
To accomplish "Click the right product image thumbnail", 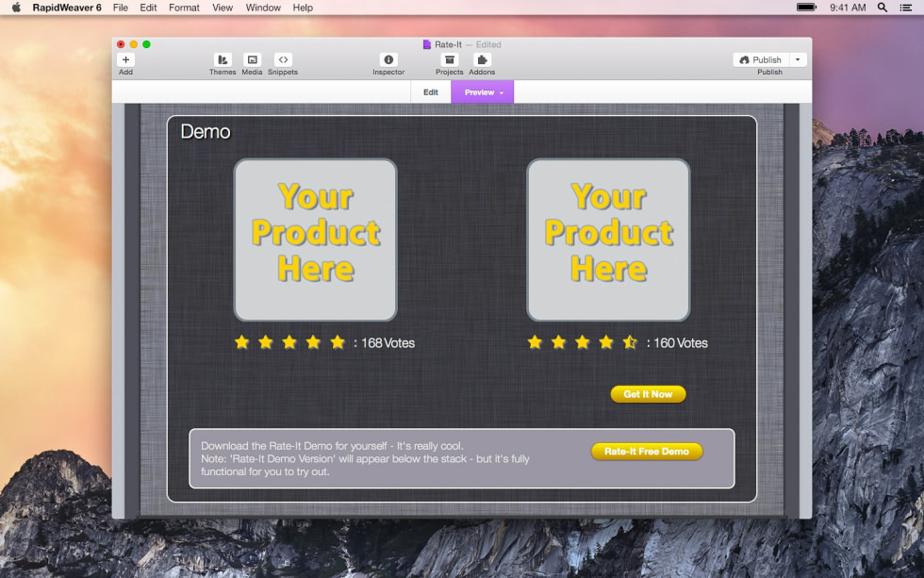I will pos(608,239).
